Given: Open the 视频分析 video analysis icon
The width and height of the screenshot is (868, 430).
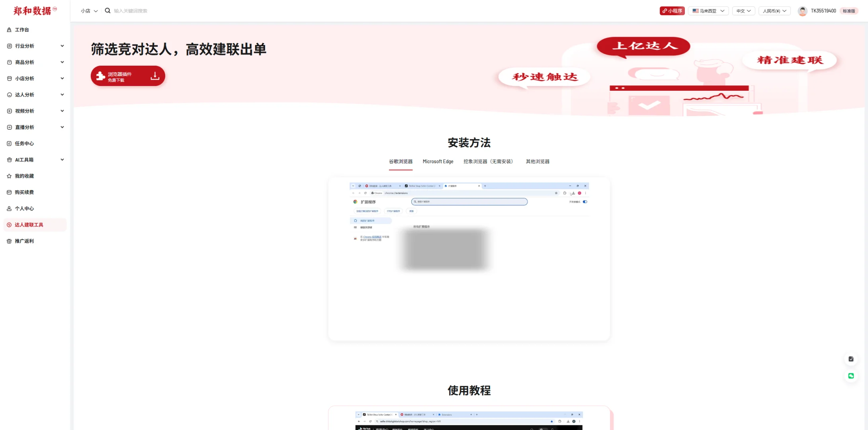Looking at the screenshot, I should tap(9, 111).
